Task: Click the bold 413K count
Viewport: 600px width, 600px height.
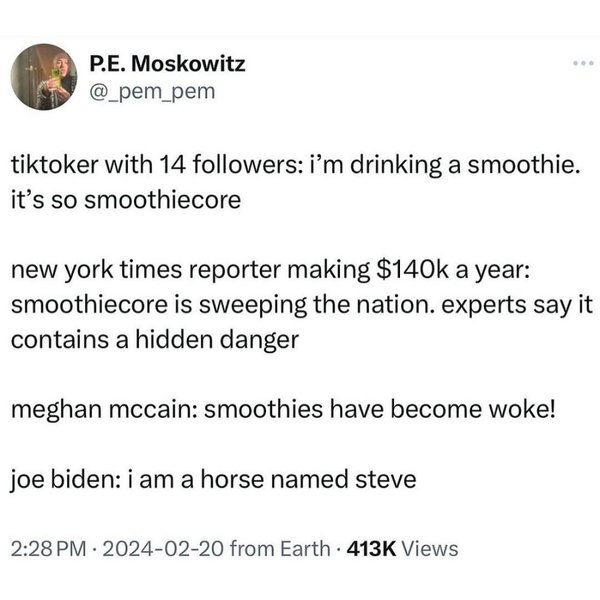Action: point(369,548)
